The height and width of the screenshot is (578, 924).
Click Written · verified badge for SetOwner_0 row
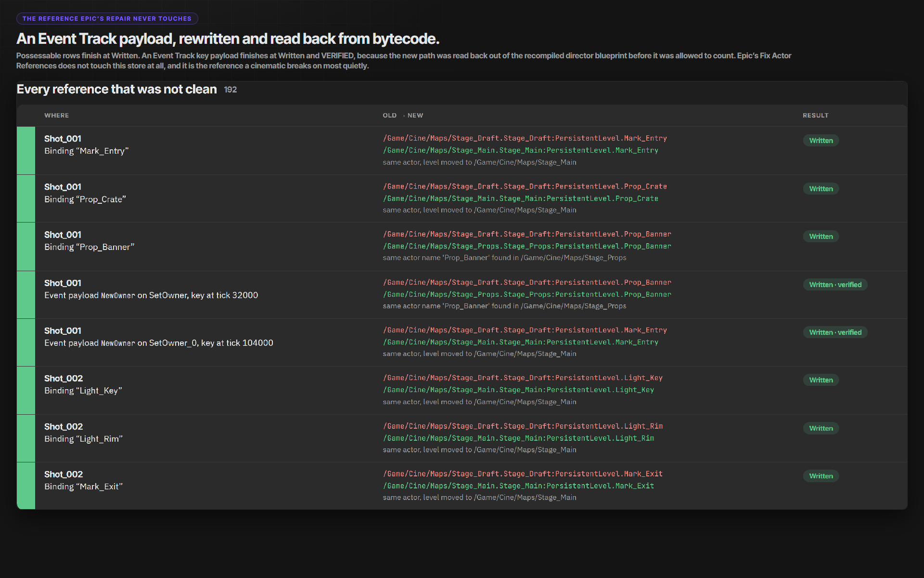point(835,332)
